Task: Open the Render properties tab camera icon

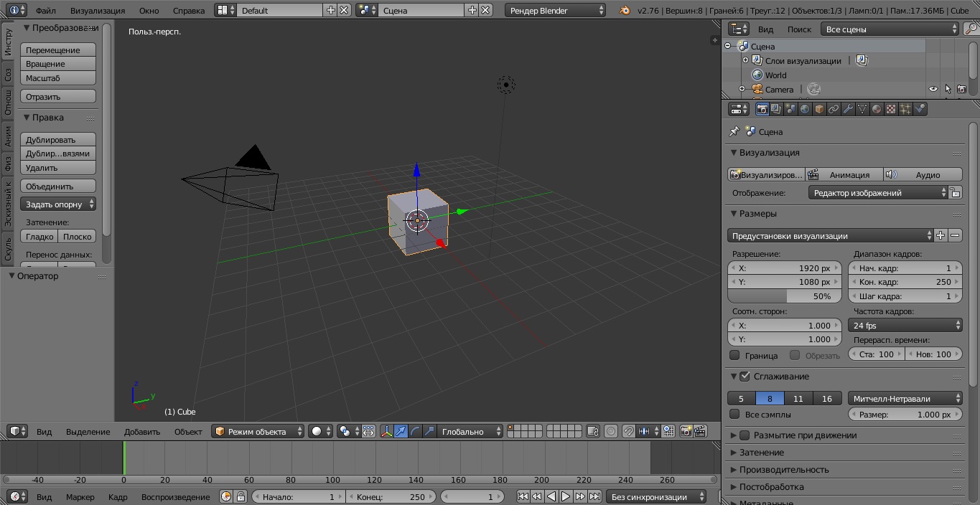Action: [x=762, y=109]
